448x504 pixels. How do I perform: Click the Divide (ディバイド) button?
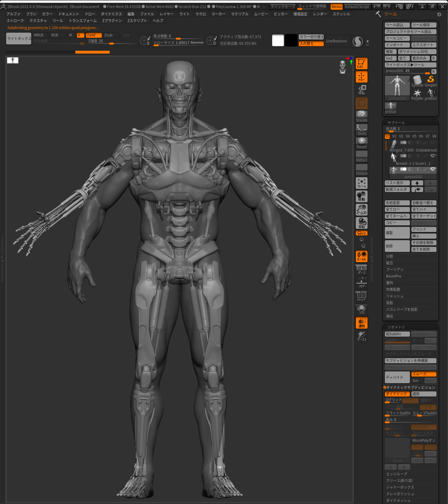(397, 377)
